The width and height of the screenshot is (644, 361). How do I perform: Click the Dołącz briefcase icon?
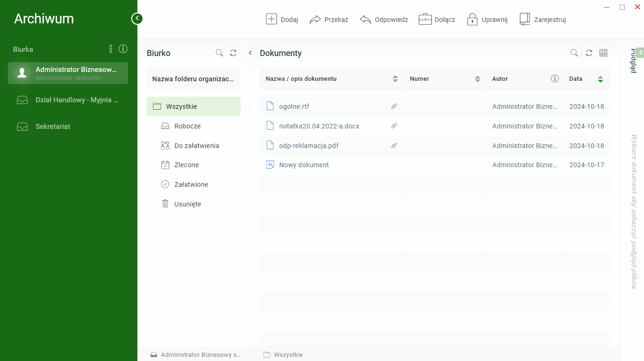click(x=425, y=19)
